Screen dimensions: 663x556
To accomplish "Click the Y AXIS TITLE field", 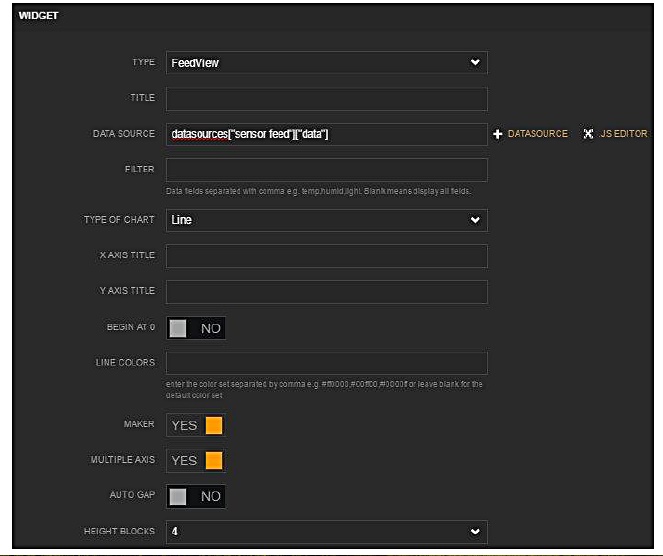I will 326,292.
